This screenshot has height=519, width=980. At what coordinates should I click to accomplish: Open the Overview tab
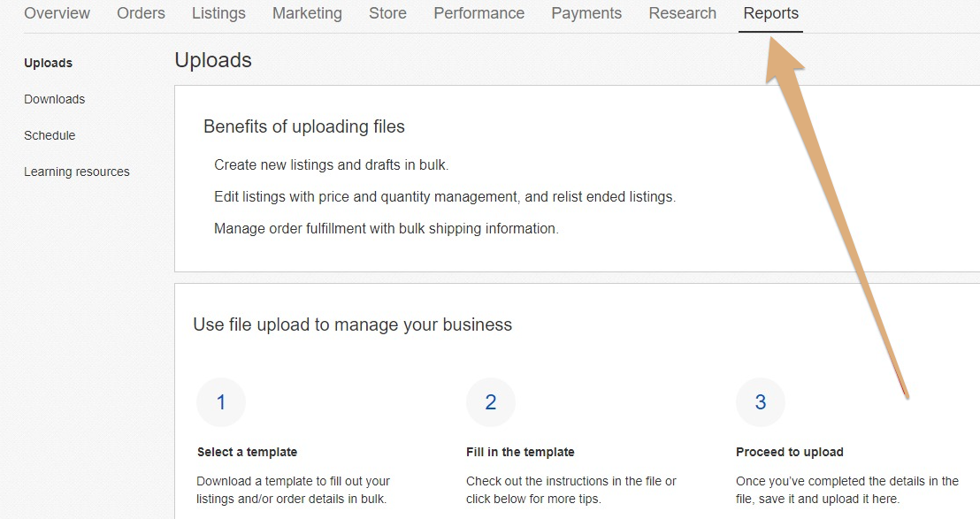(57, 13)
